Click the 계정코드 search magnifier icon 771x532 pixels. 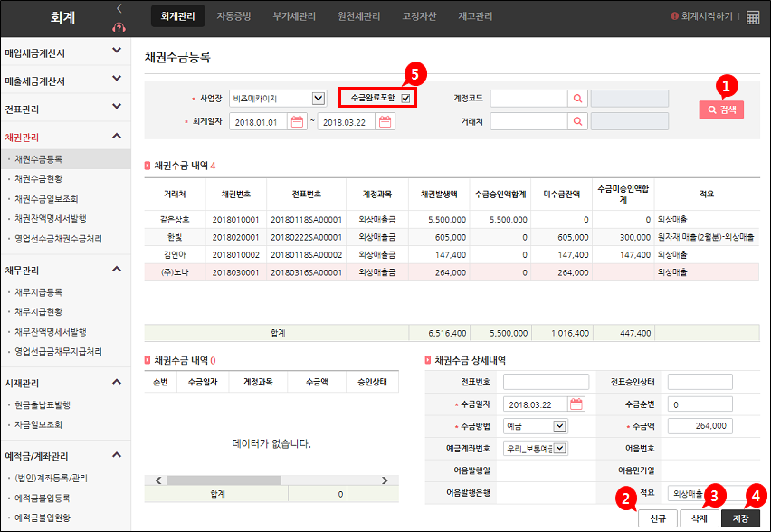click(577, 99)
